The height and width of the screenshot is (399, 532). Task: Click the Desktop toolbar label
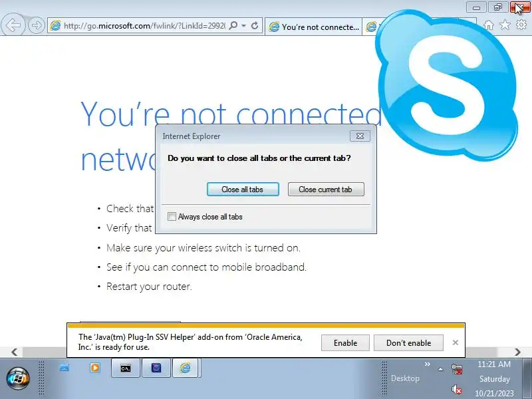coord(405,378)
